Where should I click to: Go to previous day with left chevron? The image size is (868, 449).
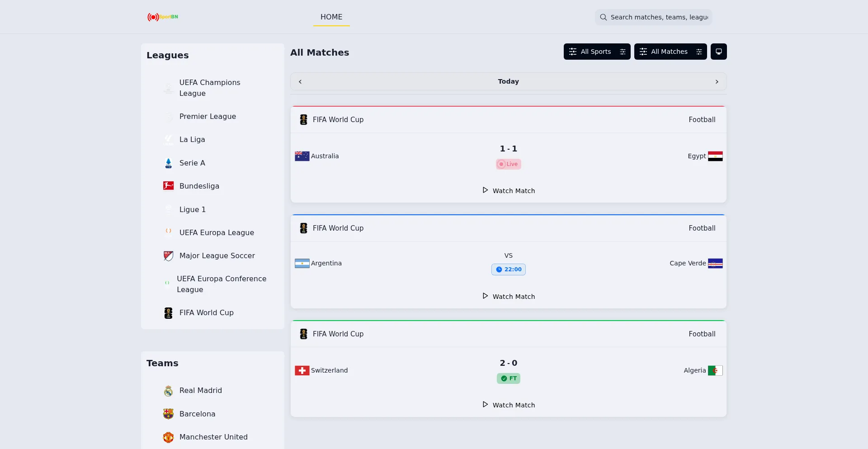[300, 82]
